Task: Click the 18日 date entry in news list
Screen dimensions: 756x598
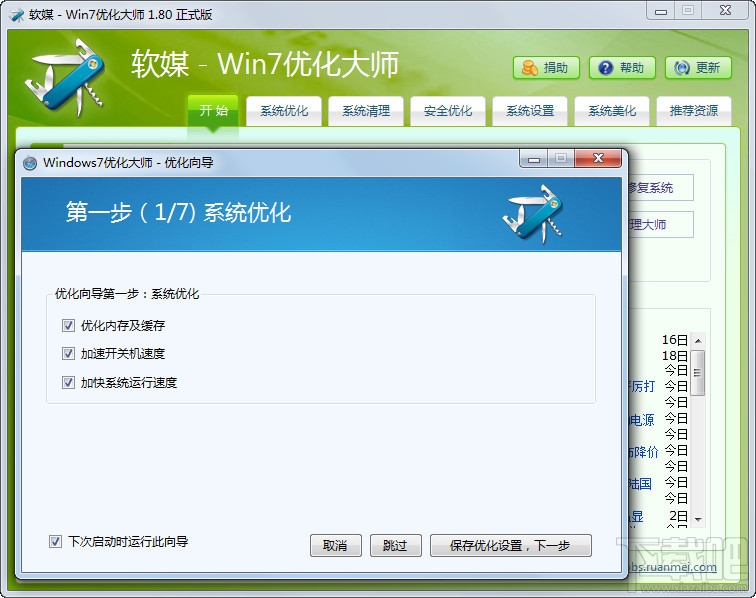Action: 675,356
